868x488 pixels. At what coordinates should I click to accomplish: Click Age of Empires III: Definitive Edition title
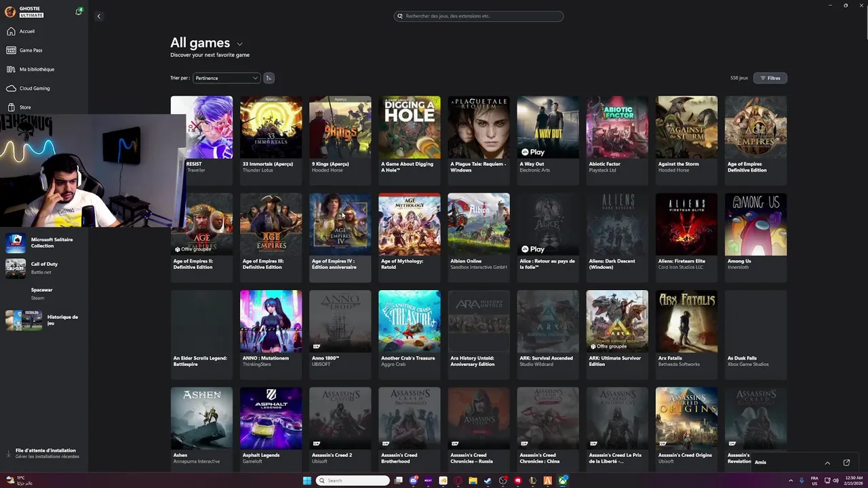point(263,264)
